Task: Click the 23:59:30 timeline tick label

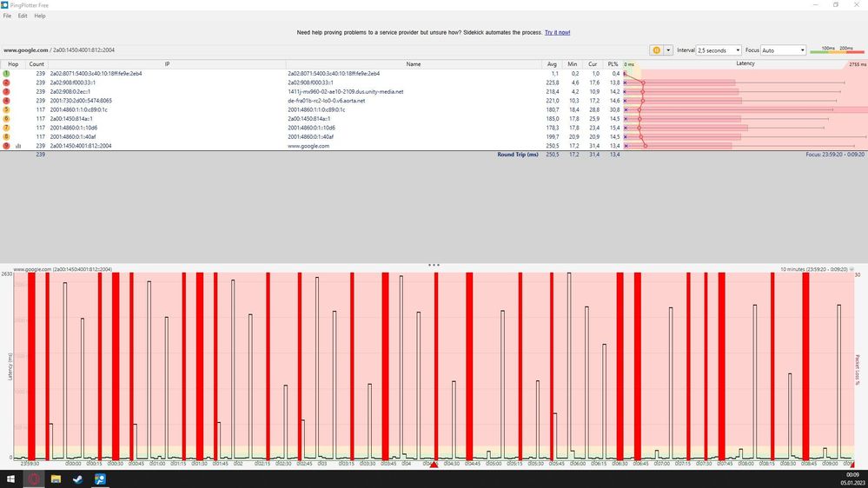Action: coord(30,464)
